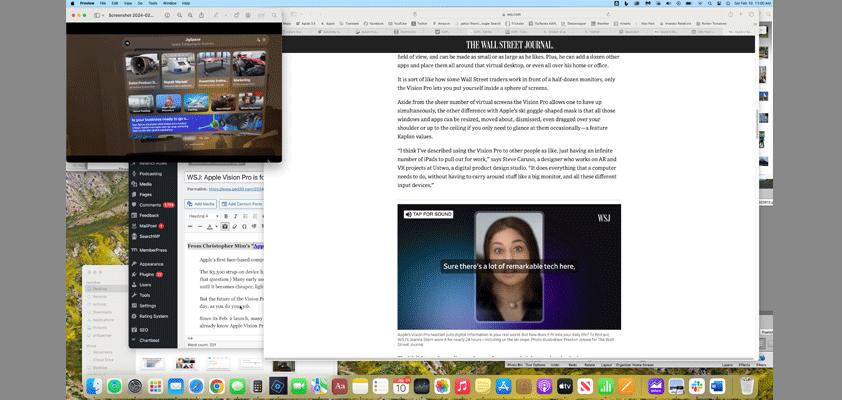Screen dimensions: 842x400
Task: Open the Photos app in the Dock
Action: tap(442, 386)
